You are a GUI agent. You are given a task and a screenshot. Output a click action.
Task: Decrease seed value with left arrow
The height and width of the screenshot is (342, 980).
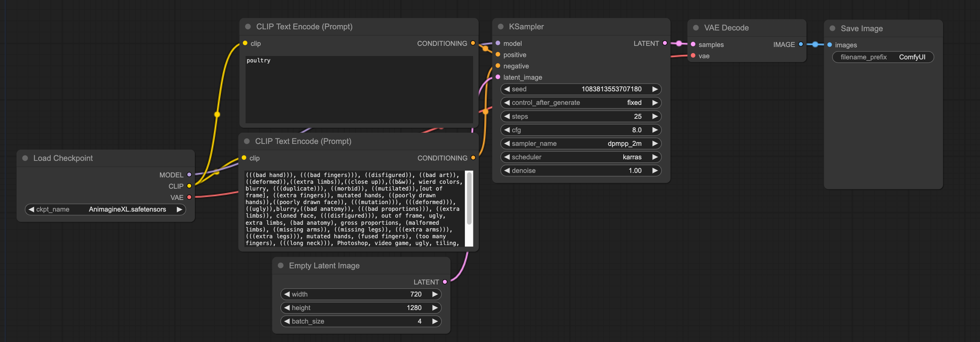507,89
